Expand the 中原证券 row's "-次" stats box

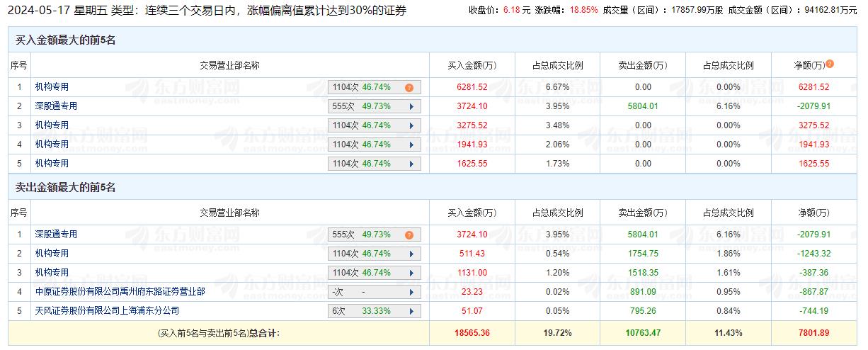(x=375, y=292)
